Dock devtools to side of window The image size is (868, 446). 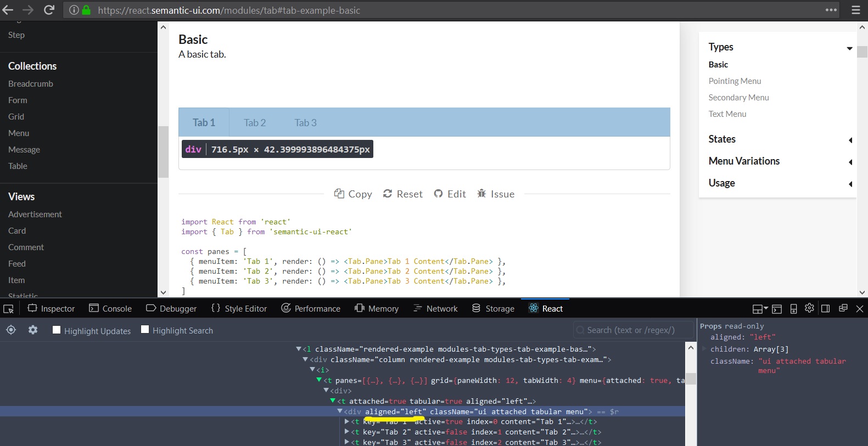(825, 308)
